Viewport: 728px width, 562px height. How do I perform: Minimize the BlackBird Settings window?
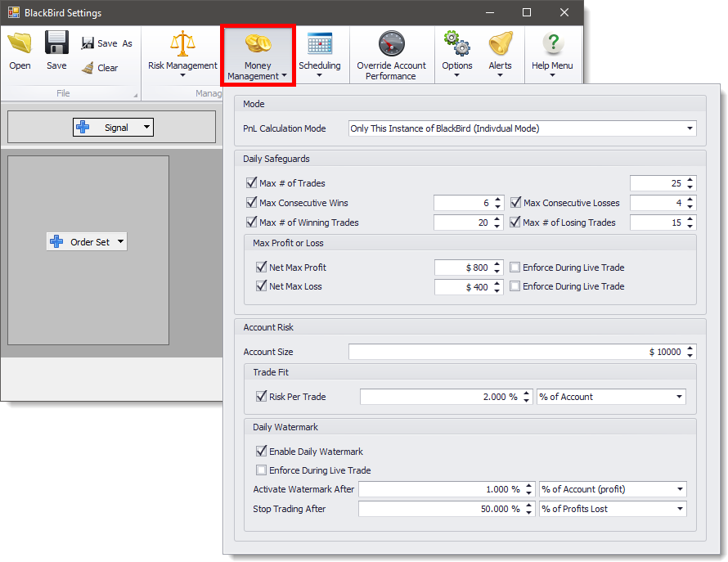490,12
